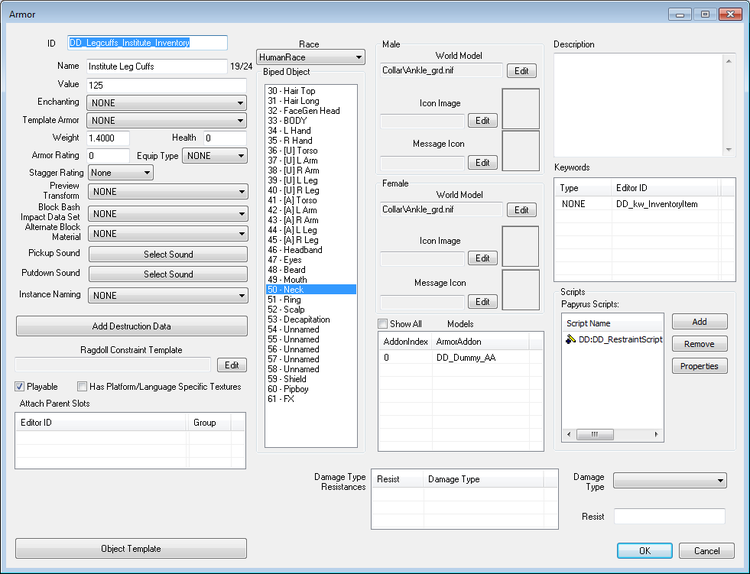Click the Armor Rating field
Screen dimensions: 750x574
[108, 155]
